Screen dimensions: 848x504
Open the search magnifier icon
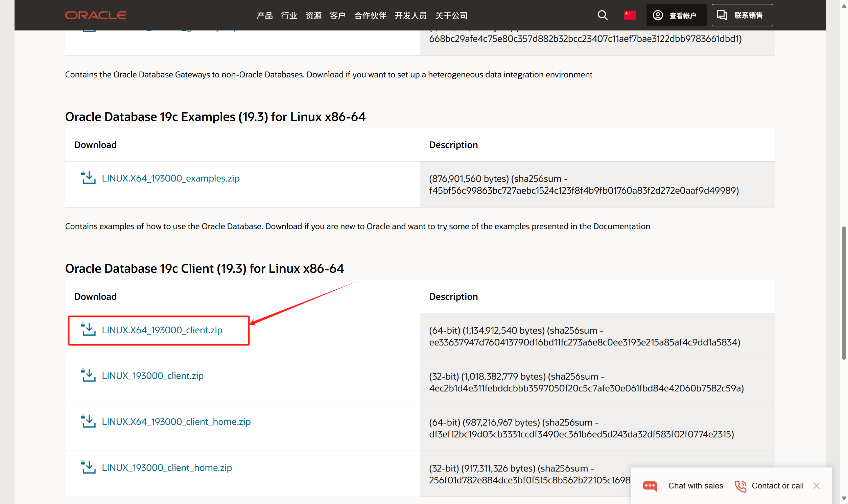point(602,15)
